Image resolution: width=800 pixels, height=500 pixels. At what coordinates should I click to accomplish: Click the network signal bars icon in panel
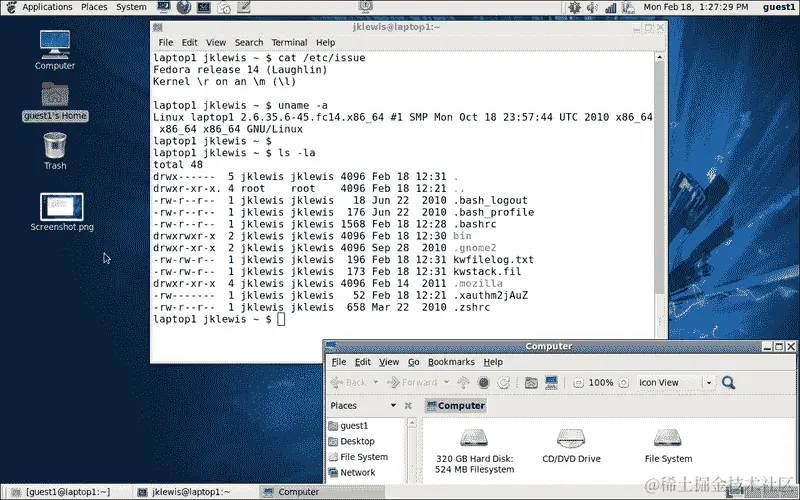click(610, 7)
